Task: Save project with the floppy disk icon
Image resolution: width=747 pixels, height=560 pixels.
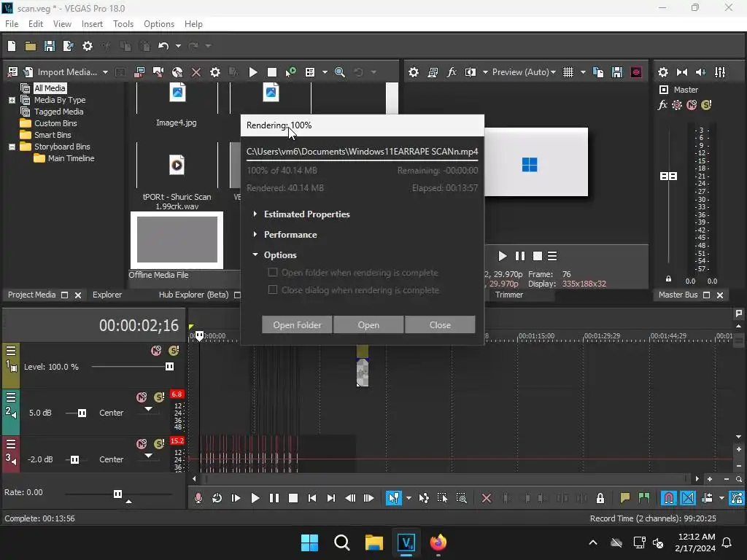Action: [49, 46]
